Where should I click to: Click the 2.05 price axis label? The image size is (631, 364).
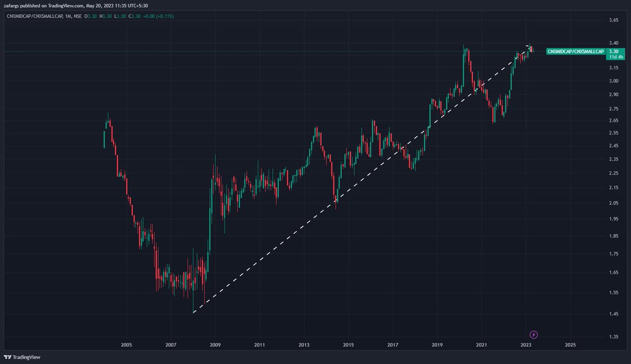613,203
